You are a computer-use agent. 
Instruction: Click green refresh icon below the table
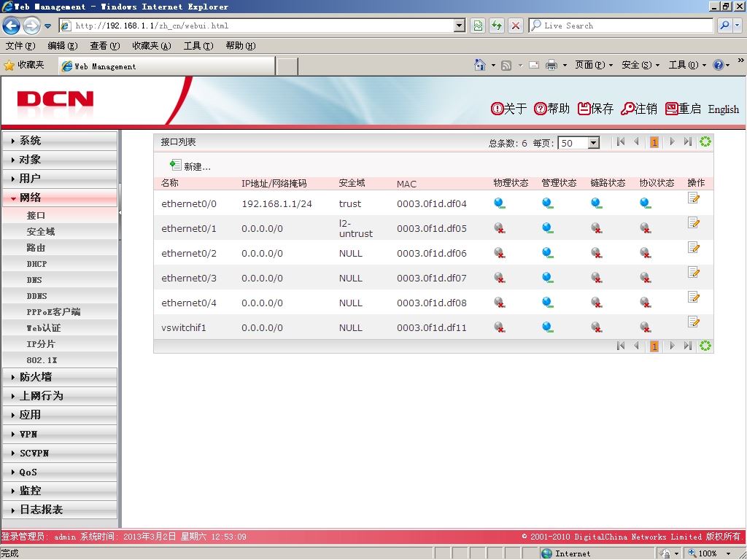point(705,346)
